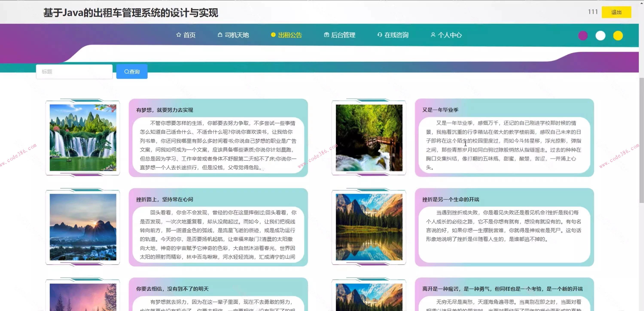Open the article 有梦想，就要努力去实现
The image size is (644, 311).
click(x=164, y=110)
